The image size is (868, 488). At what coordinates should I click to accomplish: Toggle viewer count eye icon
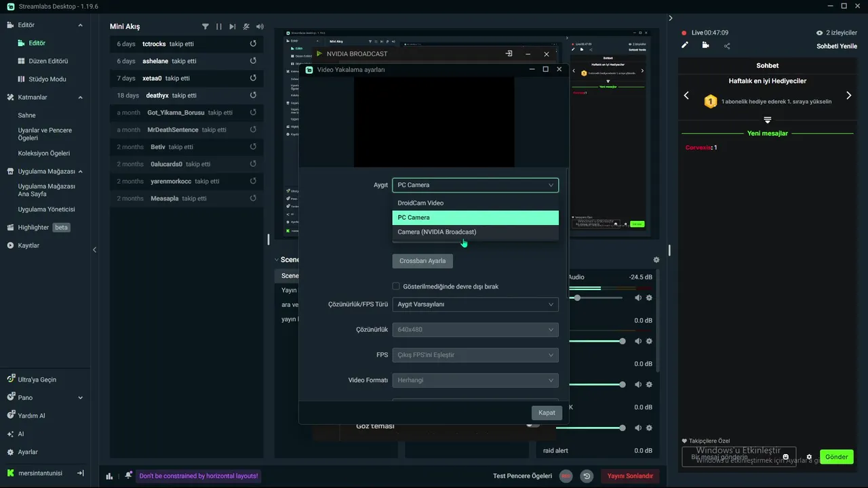[819, 33]
